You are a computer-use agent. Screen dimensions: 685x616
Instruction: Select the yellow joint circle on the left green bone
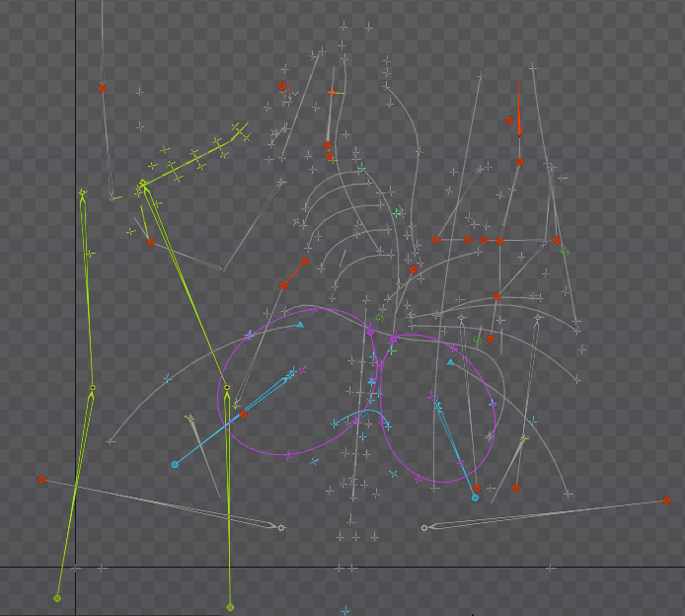[93, 388]
